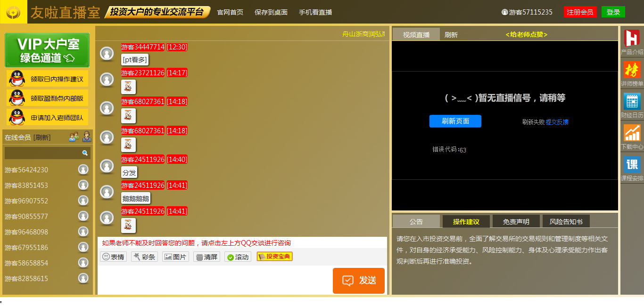Screen dimensions: 644x306
Task: Open 申请加入老师团队 entry
Action: (47, 117)
